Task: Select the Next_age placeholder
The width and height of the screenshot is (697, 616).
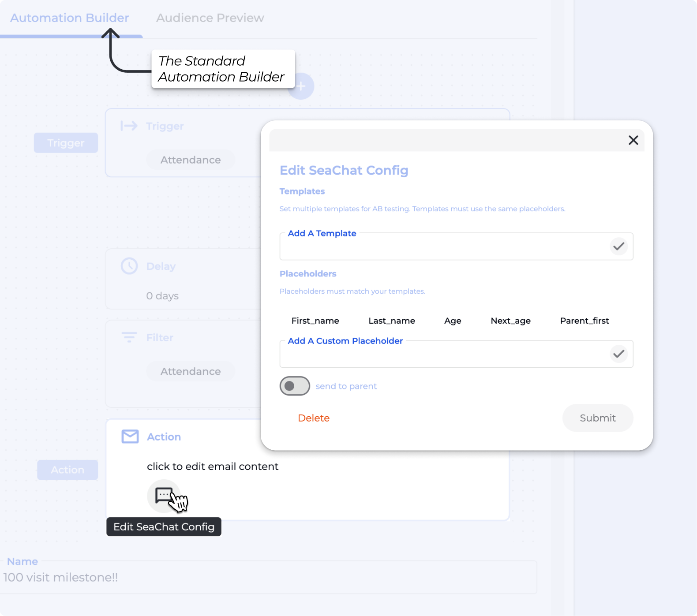Action: coord(510,321)
